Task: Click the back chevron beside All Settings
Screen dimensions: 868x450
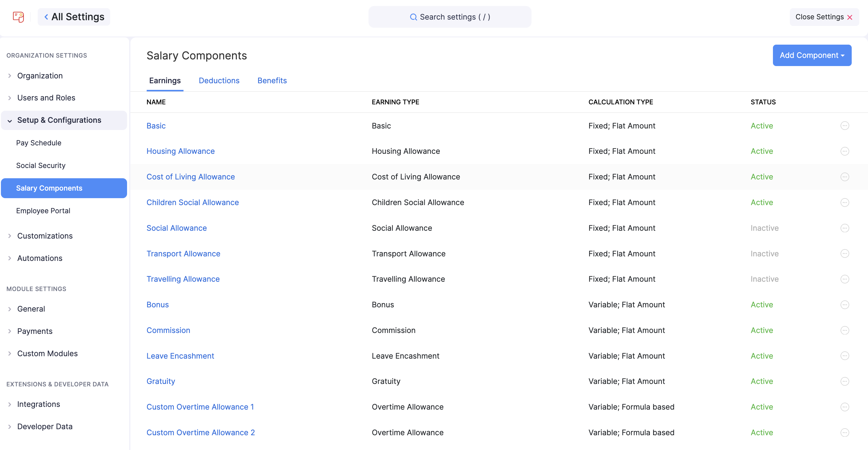Action: point(46,17)
